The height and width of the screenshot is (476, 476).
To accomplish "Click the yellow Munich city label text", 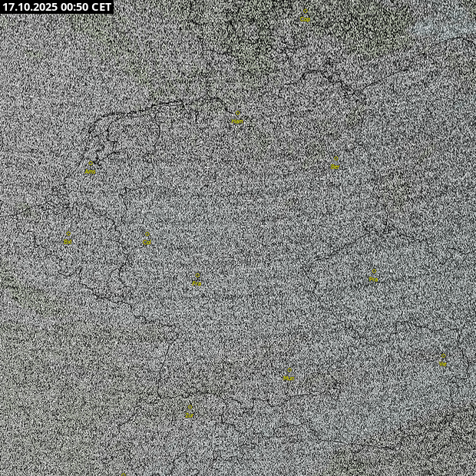I will click(289, 378).
